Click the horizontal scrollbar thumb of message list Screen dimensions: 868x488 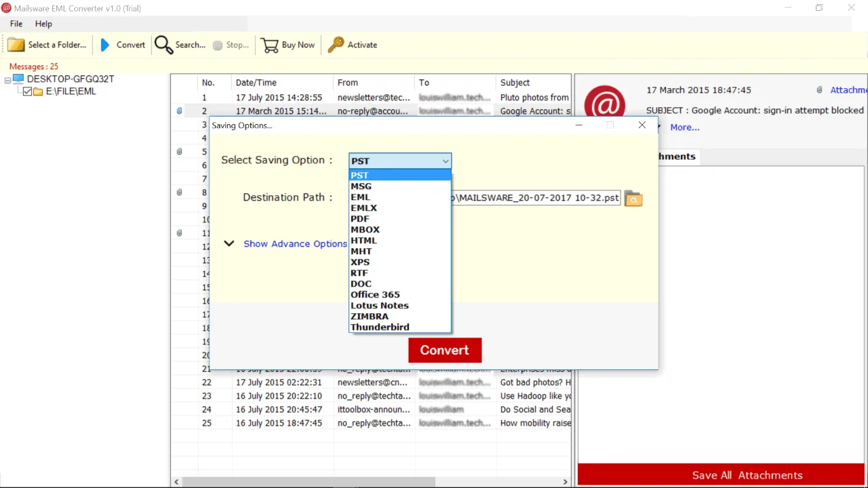coord(309,482)
